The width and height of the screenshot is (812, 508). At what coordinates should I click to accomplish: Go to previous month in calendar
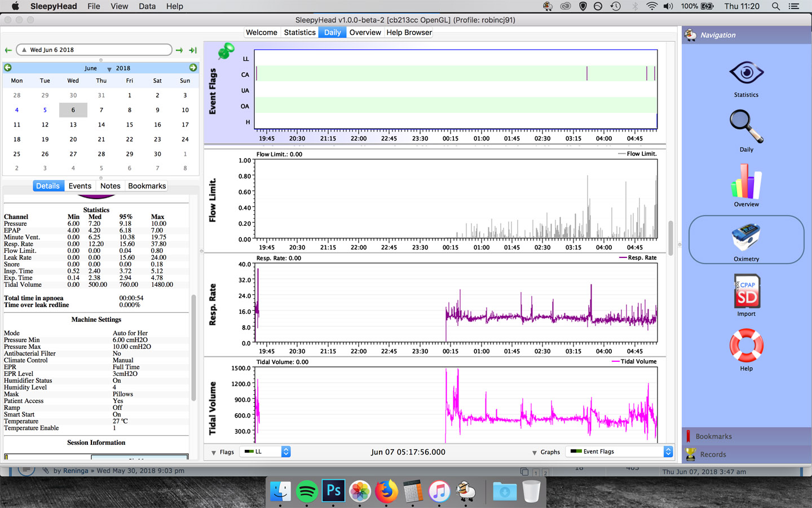(8, 68)
